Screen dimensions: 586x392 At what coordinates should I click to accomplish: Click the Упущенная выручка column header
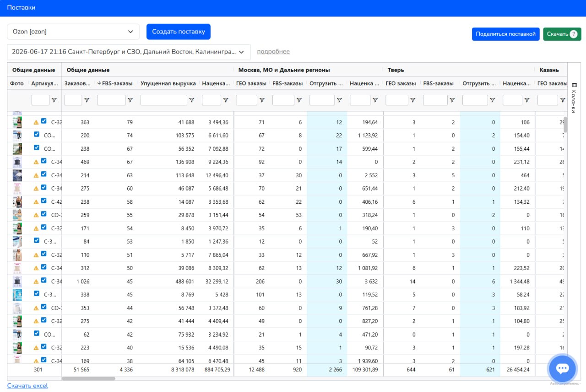click(x=168, y=83)
